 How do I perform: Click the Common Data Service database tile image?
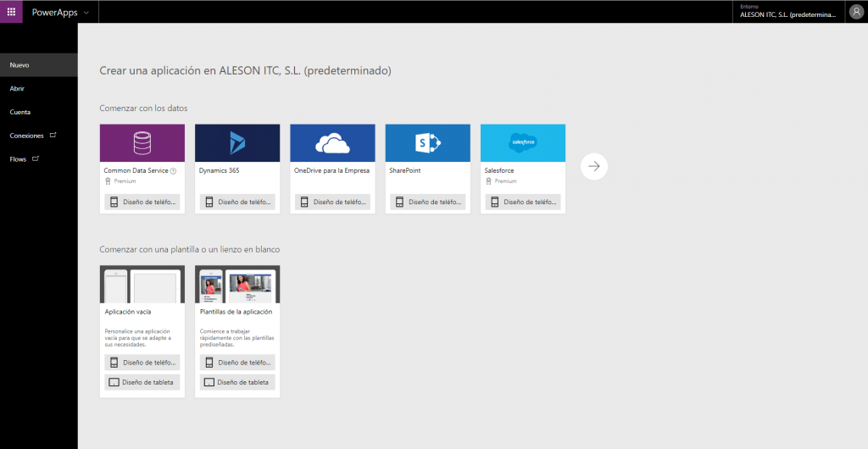click(x=142, y=142)
